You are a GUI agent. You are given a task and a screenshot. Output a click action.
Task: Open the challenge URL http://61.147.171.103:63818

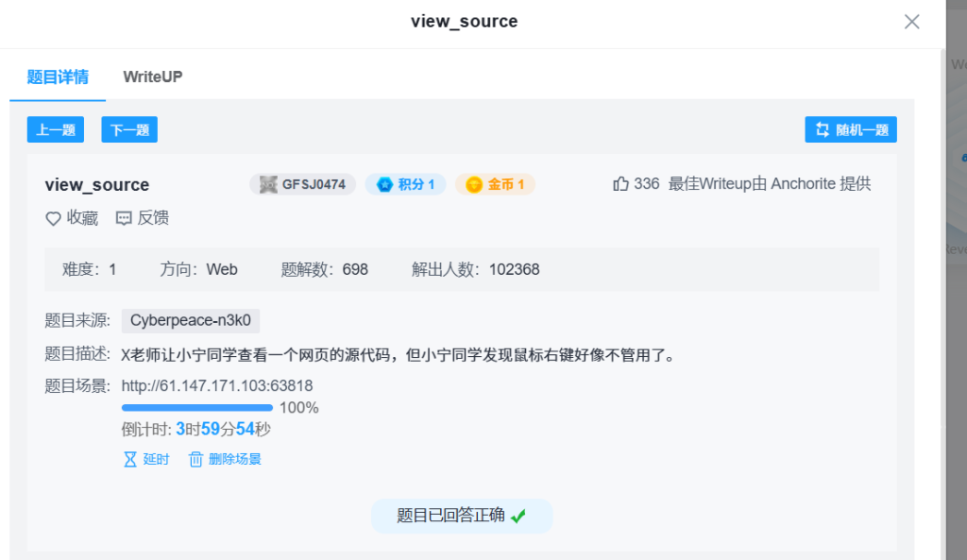[x=217, y=385]
